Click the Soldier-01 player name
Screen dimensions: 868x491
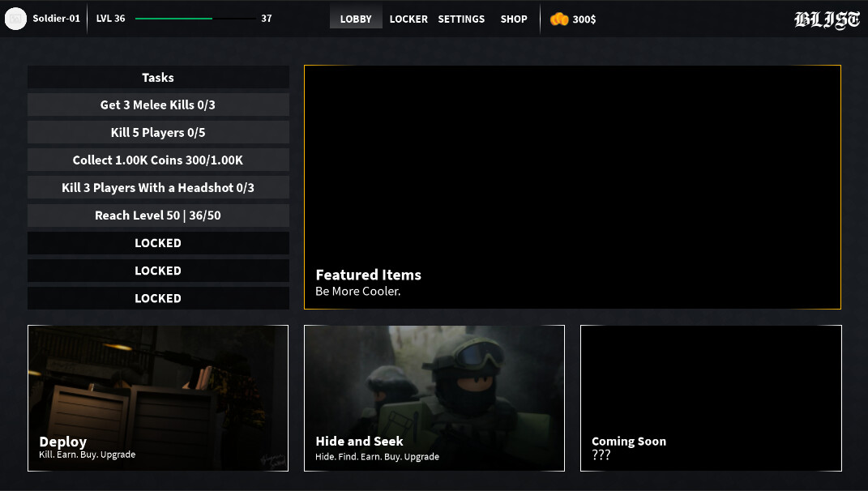click(56, 18)
